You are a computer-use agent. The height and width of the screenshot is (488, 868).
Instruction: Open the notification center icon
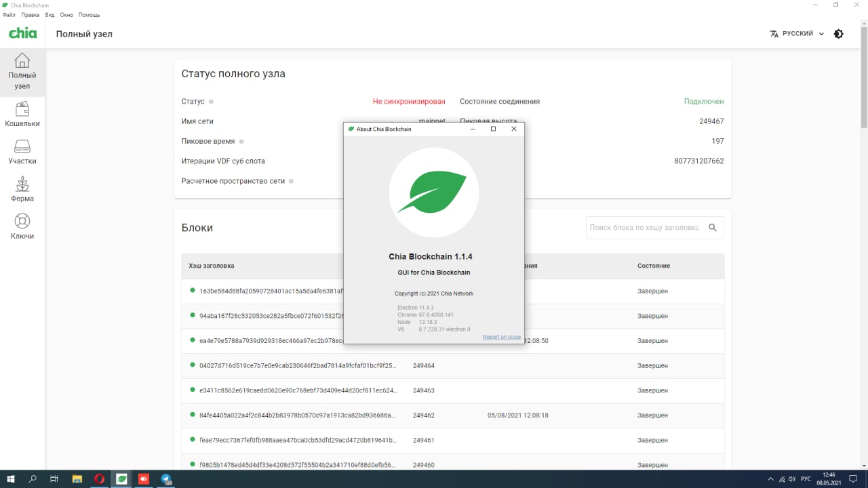tap(854, 479)
